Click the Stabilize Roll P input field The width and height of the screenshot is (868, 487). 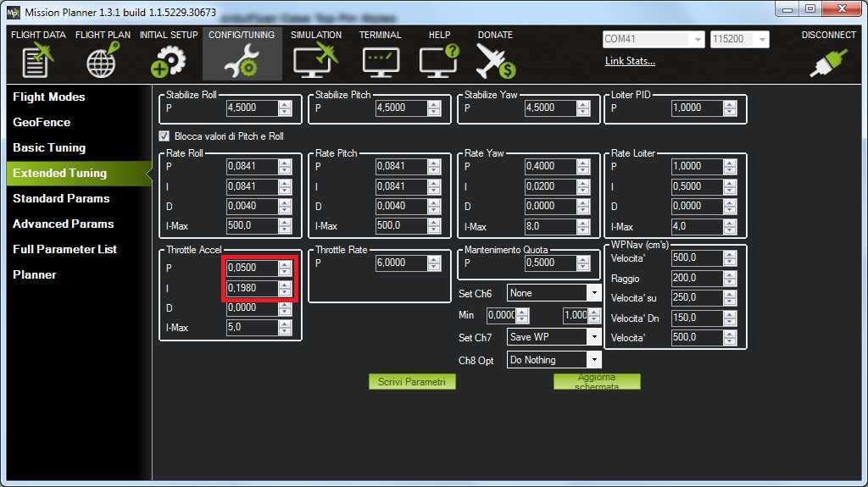click(x=251, y=108)
